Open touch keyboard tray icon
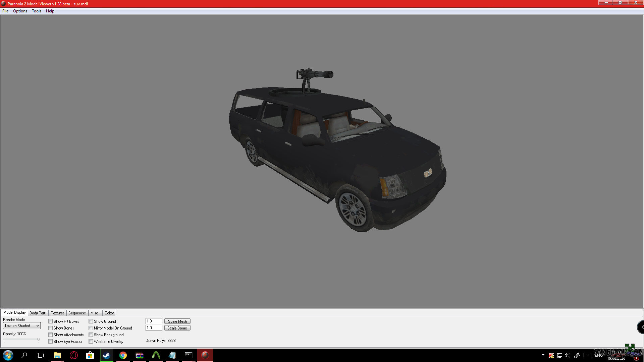644x362 pixels. click(587, 355)
